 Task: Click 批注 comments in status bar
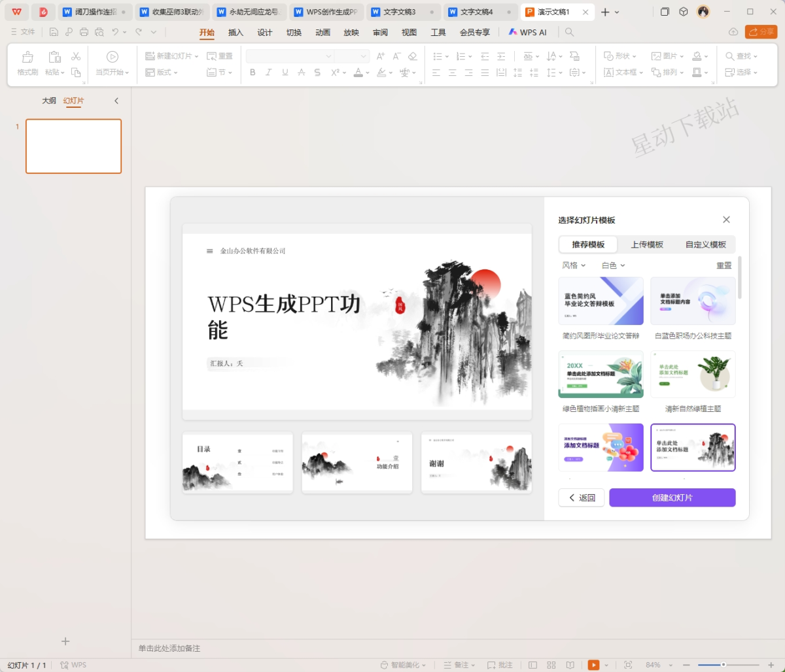pos(500,665)
